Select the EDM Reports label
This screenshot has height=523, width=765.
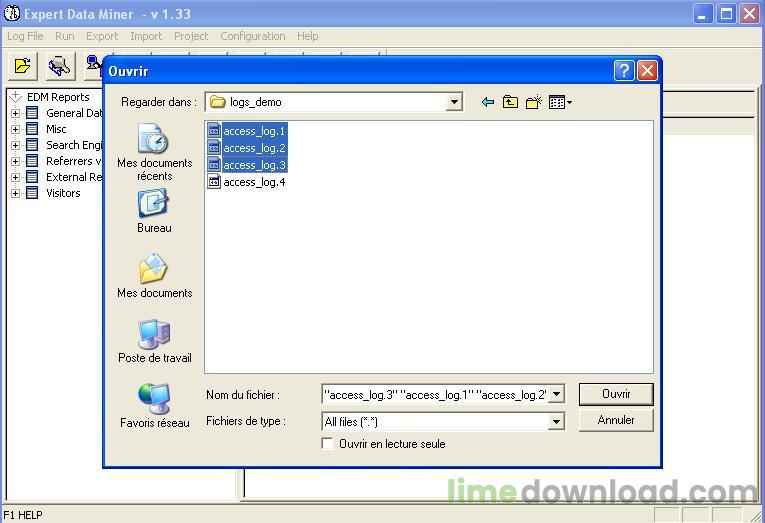coord(58,97)
